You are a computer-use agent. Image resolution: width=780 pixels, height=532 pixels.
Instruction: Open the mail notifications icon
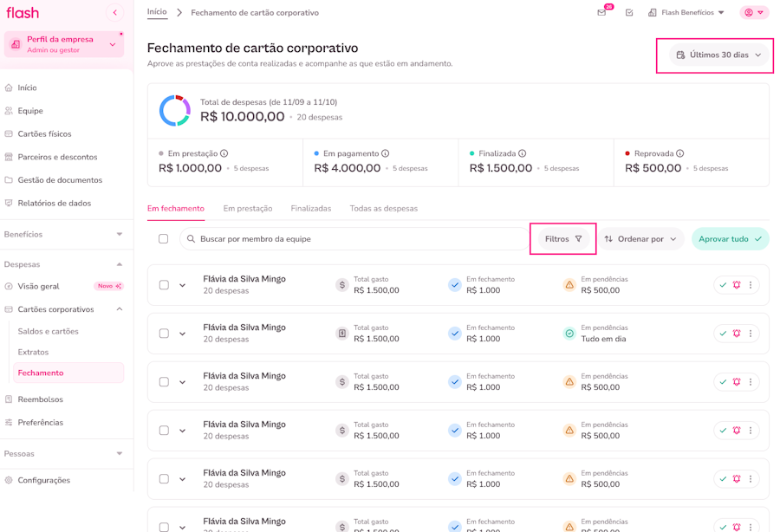coord(601,13)
